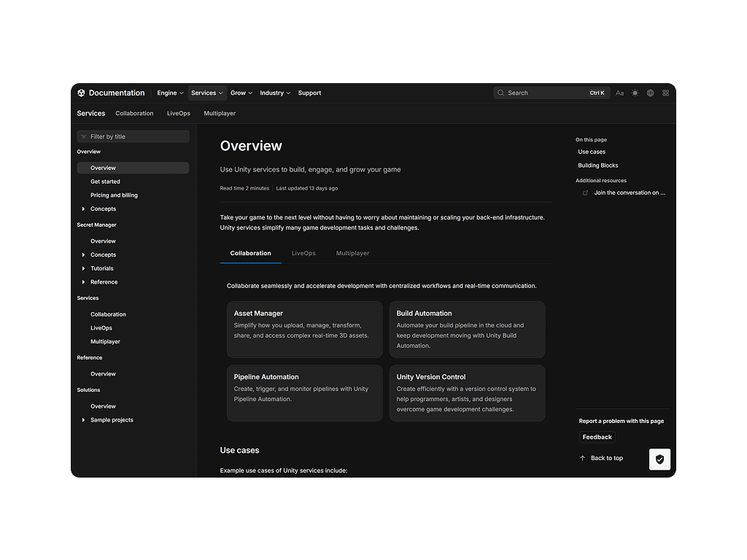The height and width of the screenshot is (560, 747).
Task: Click the Filter by title field
Action: pos(133,136)
